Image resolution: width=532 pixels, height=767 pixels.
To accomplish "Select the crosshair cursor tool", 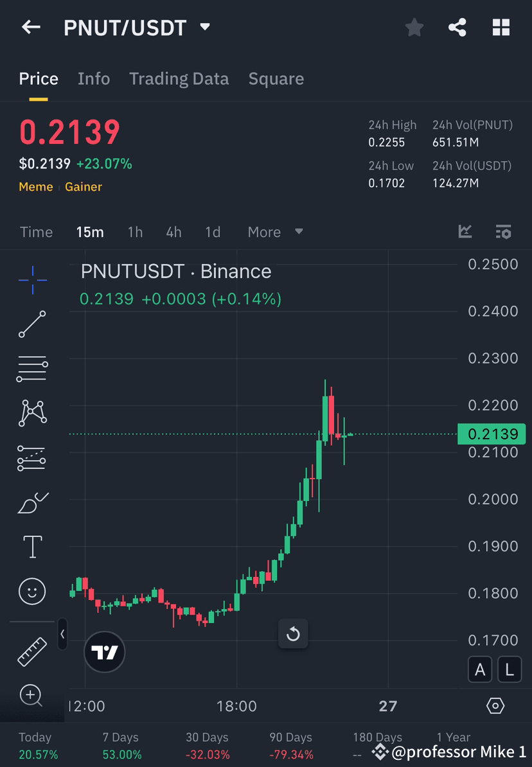I will pos(32,279).
